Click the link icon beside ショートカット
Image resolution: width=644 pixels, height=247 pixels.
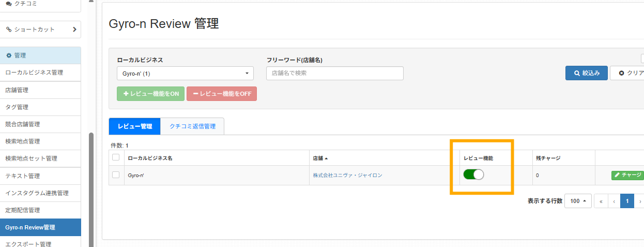(9, 30)
